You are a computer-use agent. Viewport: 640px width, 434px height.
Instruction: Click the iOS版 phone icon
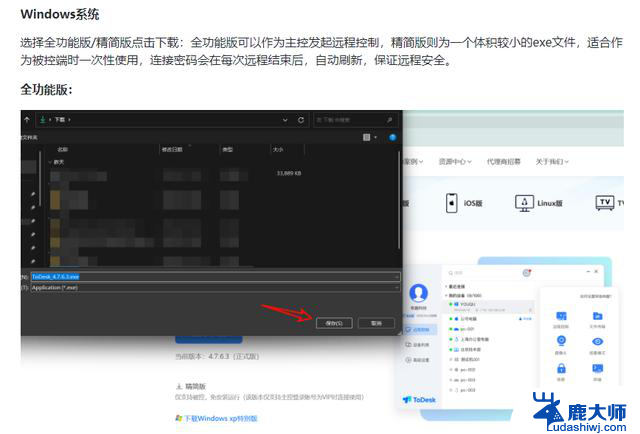tap(451, 203)
